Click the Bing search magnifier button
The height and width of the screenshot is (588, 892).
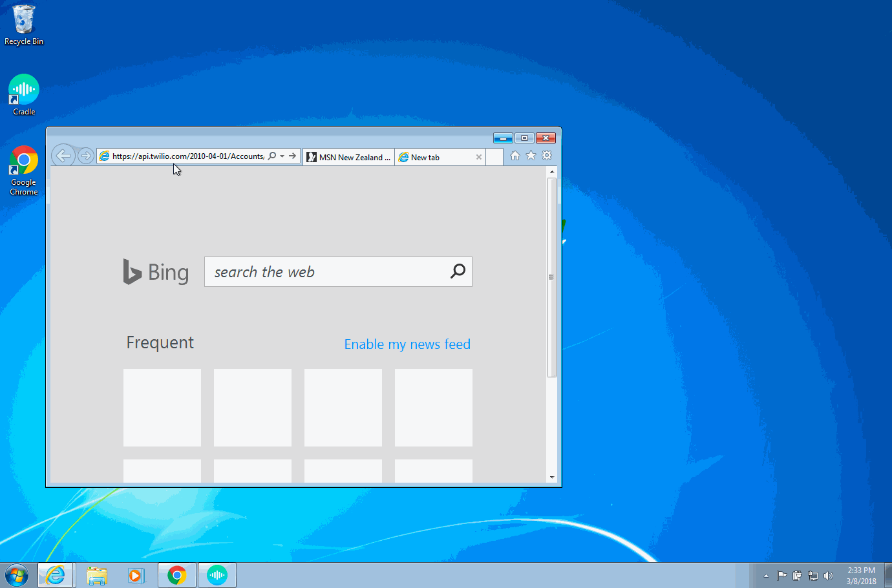click(x=458, y=271)
